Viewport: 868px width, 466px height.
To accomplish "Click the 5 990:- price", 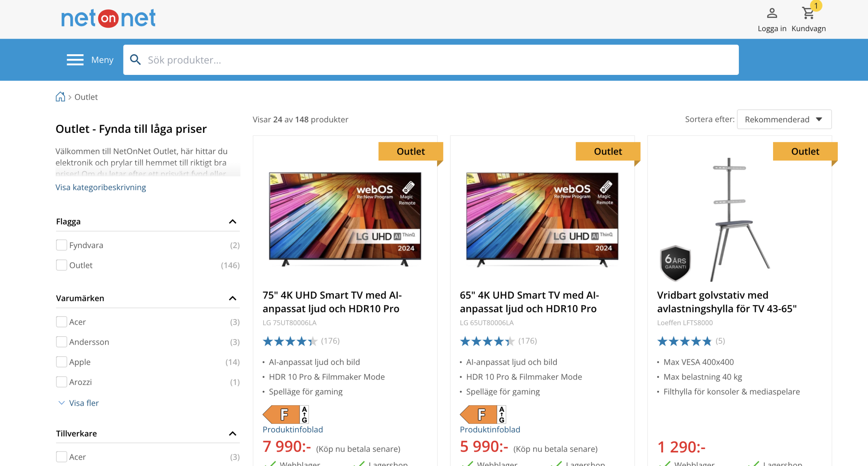I will (484, 447).
